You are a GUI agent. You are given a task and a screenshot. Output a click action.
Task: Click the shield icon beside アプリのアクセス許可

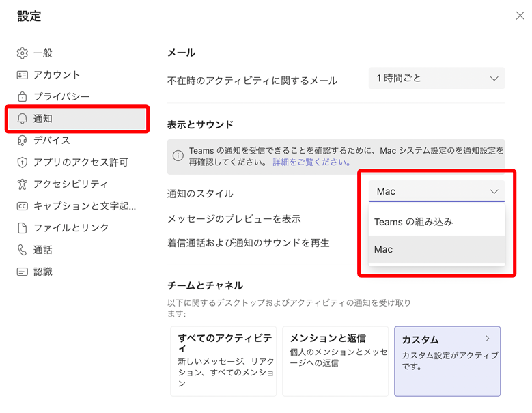point(23,162)
